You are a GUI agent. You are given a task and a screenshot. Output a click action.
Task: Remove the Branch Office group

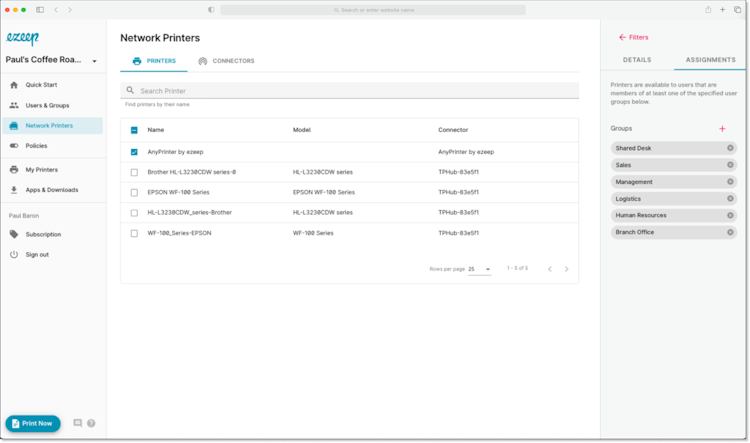pyautogui.click(x=730, y=232)
